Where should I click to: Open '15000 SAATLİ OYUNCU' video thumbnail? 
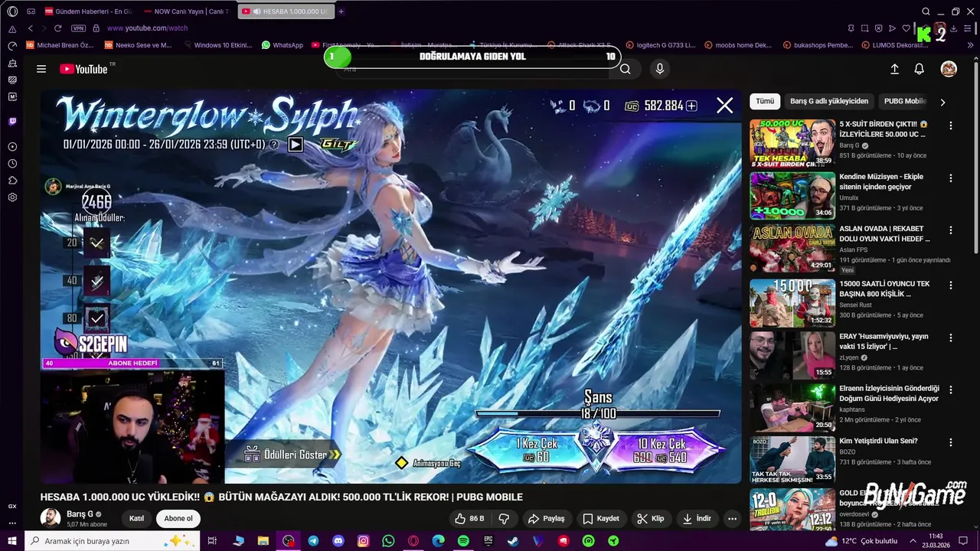[792, 303]
